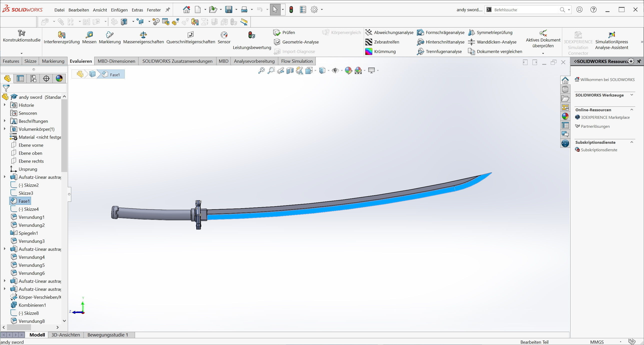Open Willkommen bei SOLIDWORKS link
Viewport: 644px width, 345px height.
[607, 79]
